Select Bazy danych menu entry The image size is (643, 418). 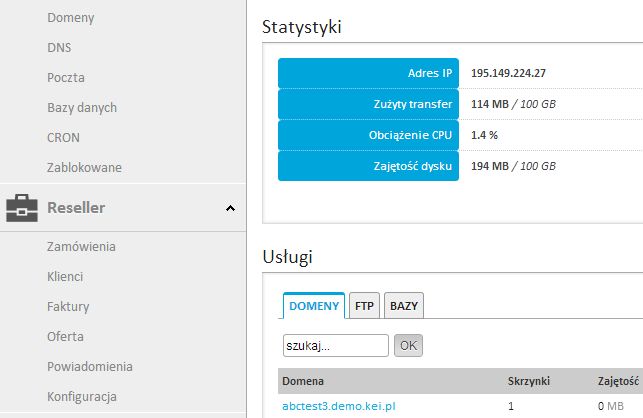click(x=82, y=107)
